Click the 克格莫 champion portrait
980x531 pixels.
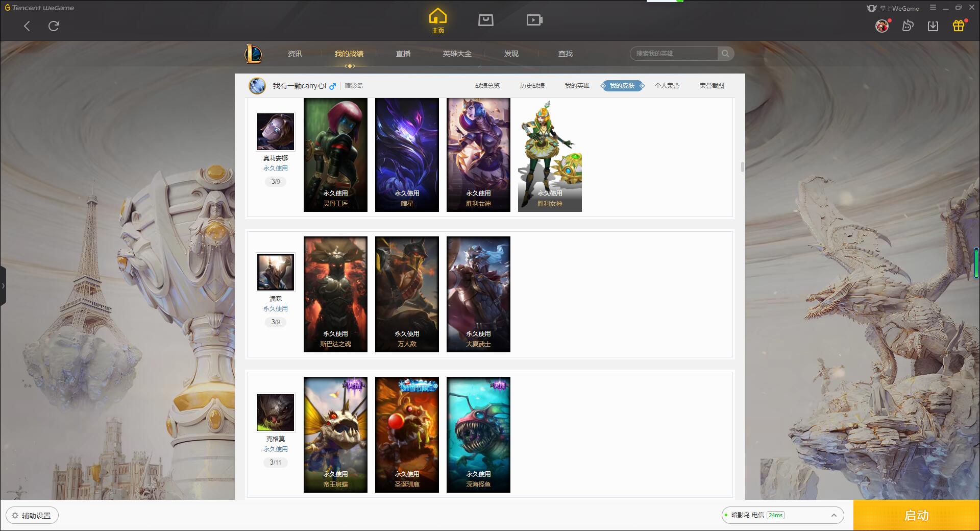coord(276,413)
